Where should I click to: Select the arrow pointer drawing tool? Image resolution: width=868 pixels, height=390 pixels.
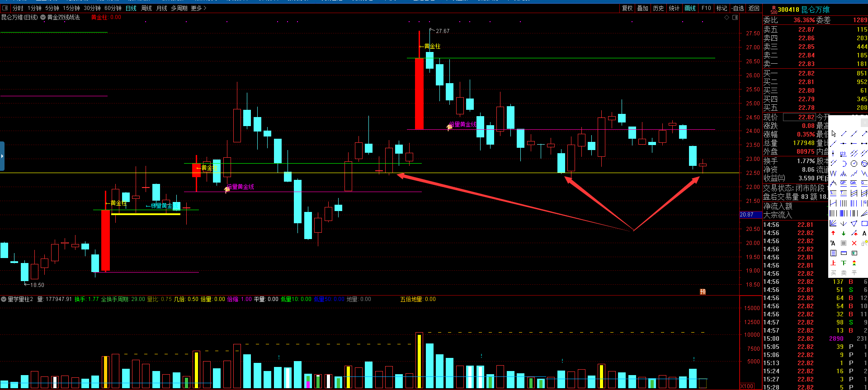834,134
